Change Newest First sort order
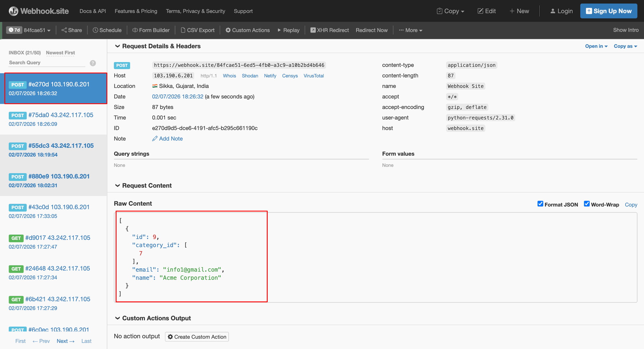The width and height of the screenshot is (644, 349). (x=60, y=53)
